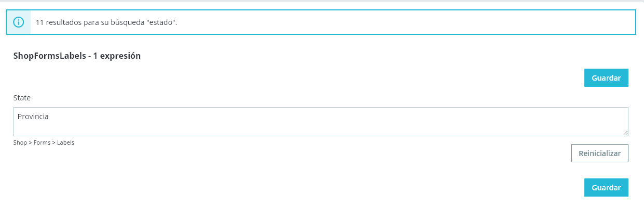Click "Forms" in the domain path

(42, 143)
